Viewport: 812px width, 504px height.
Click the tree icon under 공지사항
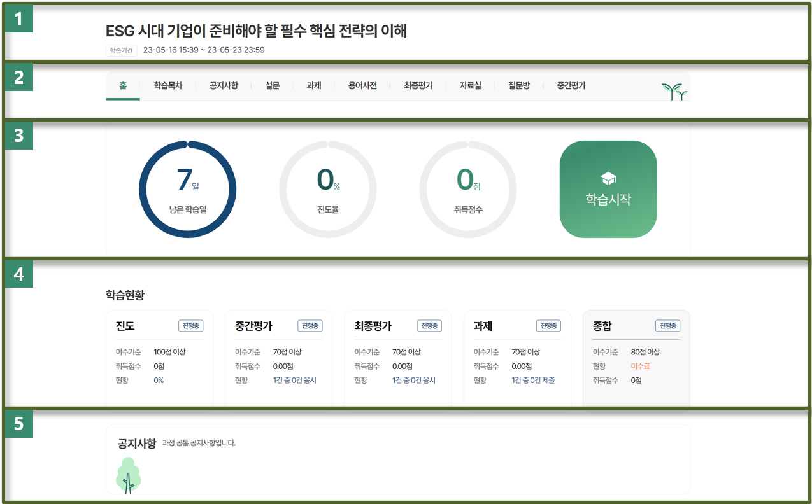129,475
